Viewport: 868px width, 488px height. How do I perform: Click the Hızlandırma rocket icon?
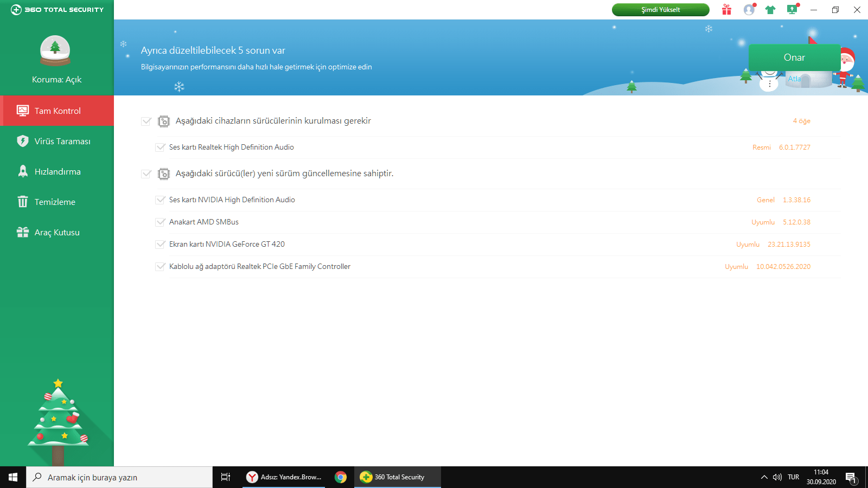(23, 171)
